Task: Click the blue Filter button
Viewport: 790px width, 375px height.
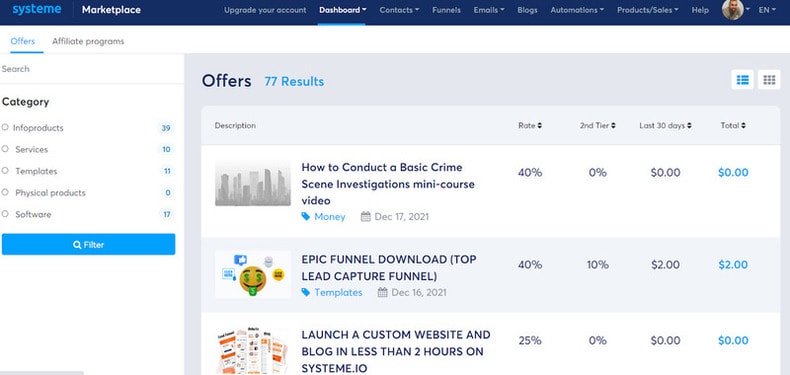Action: [x=89, y=244]
